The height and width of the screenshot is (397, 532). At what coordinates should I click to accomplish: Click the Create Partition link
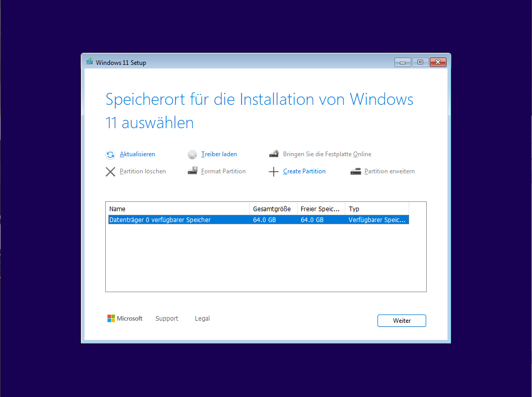304,171
